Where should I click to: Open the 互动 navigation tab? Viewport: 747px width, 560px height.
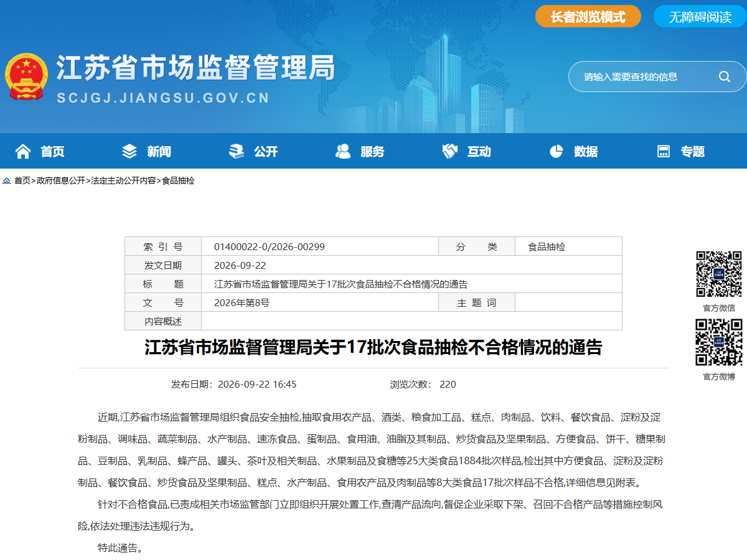pyautogui.click(x=479, y=151)
